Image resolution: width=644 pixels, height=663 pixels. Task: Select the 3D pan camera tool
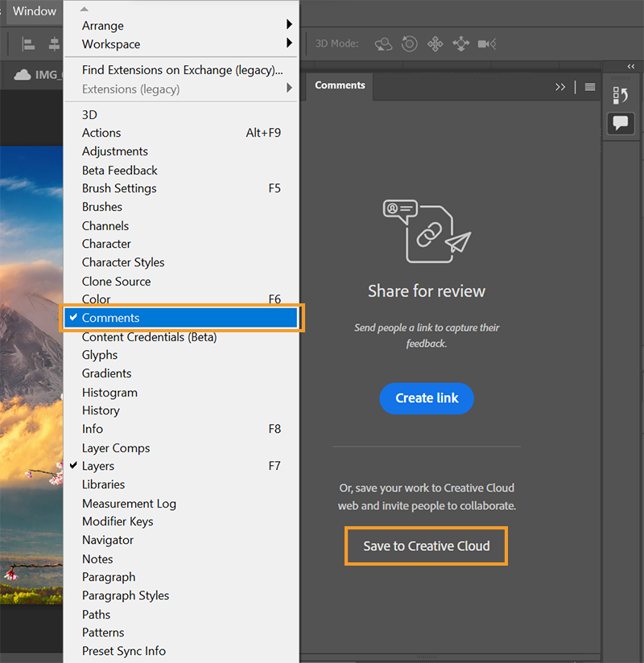(435, 44)
